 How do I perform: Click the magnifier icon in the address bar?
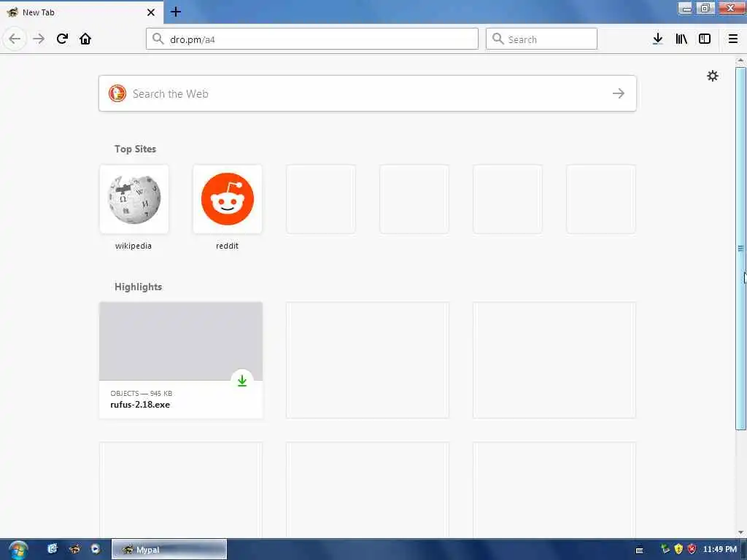point(158,39)
